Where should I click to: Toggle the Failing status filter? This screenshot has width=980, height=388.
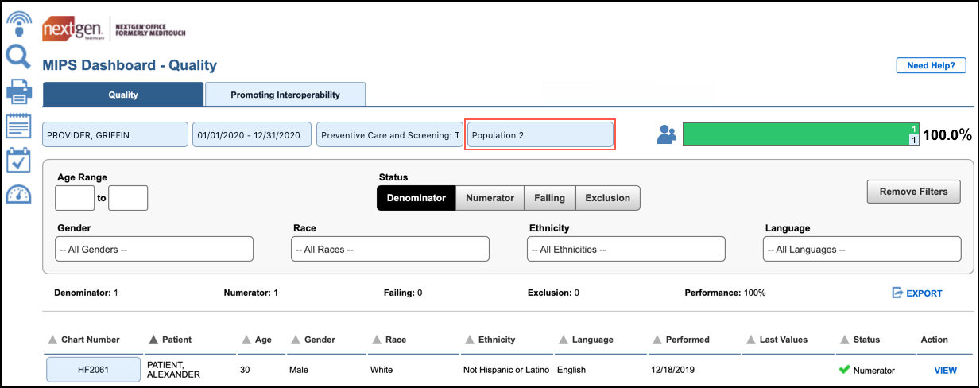click(x=549, y=198)
